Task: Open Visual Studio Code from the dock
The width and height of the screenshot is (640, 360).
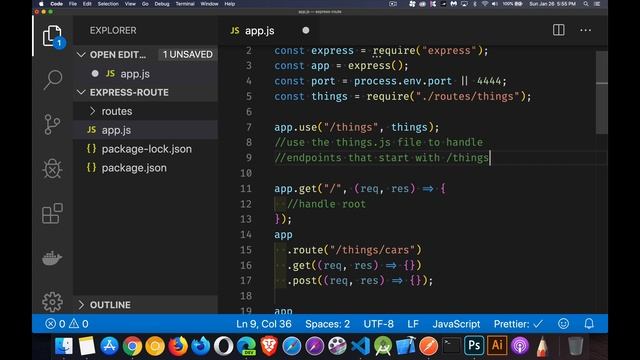Action: coord(360,346)
